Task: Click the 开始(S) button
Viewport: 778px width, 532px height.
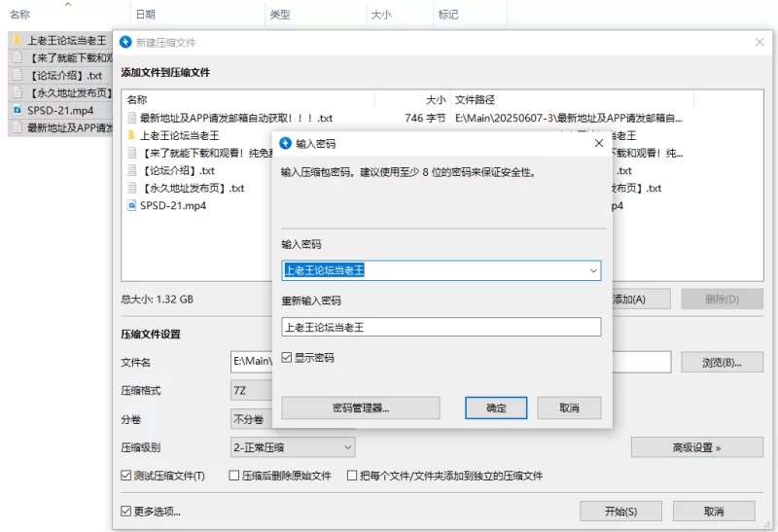Action: coord(620,512)
